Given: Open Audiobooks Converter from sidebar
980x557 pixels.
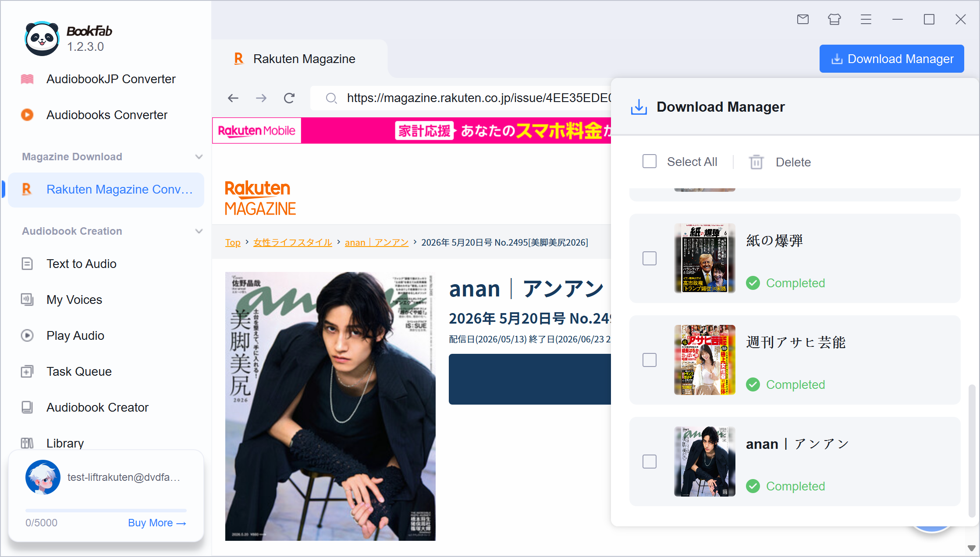Looking at the screenshot, I should tap(106, 115).
